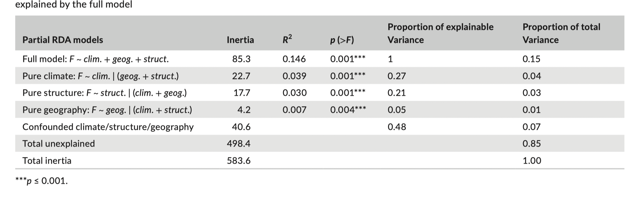This screenshot has width=644, height=202.
Task: Click the explainable variance value 0.48
Action: 397,127
